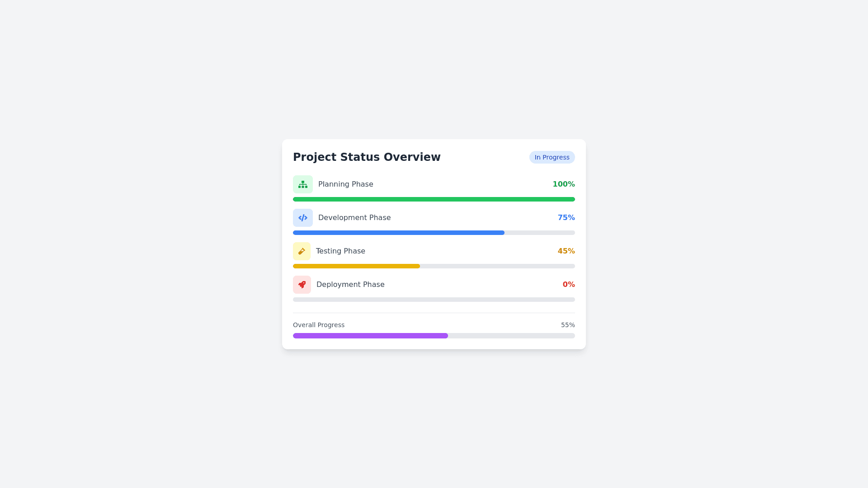Click the Testing Phase vial icon
The height and width of the screenshot is (488, 868).
tap(302, 251)
